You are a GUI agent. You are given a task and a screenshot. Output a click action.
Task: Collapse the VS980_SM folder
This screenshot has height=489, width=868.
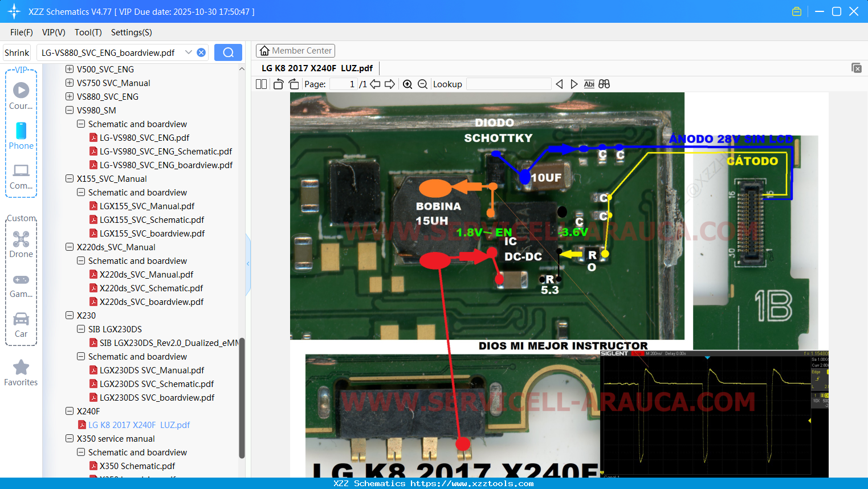click(70, 111)
